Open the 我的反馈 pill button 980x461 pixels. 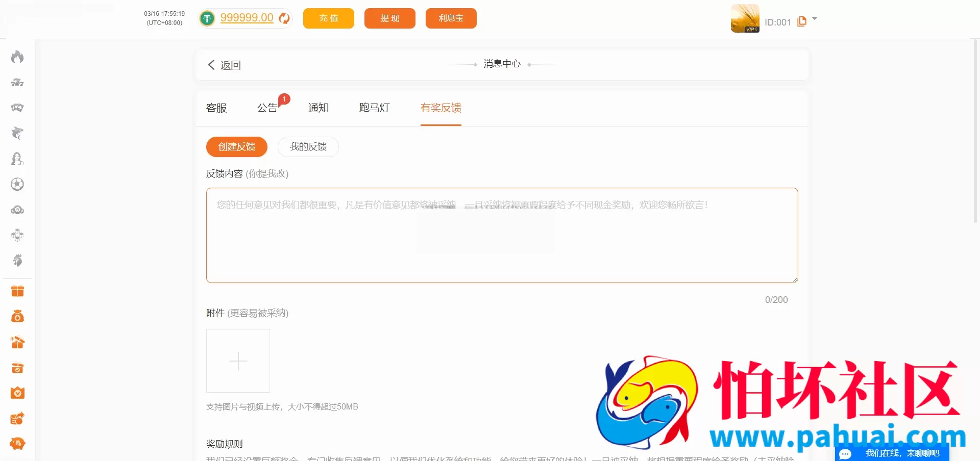(308, 147)
